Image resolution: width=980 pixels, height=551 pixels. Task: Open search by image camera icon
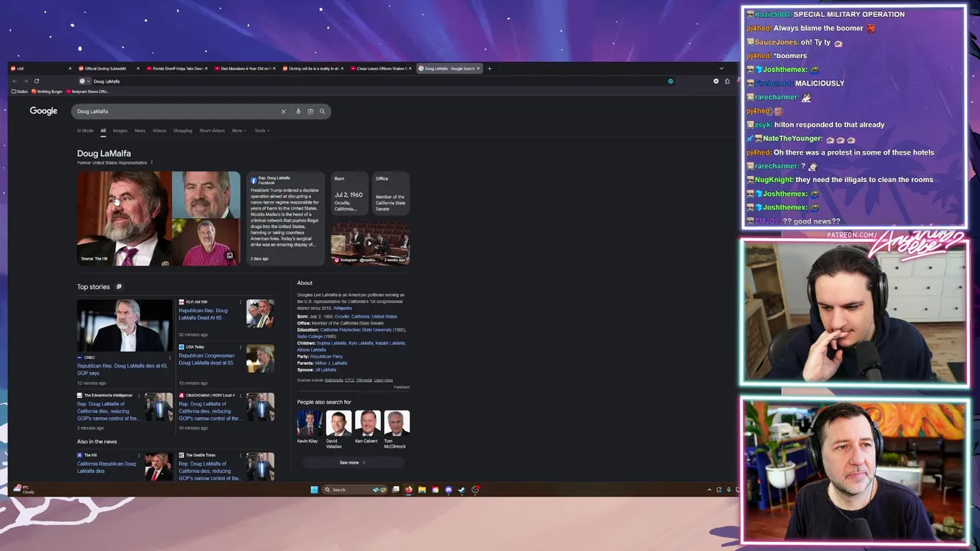pyautogui.click(x=310, y=112)
